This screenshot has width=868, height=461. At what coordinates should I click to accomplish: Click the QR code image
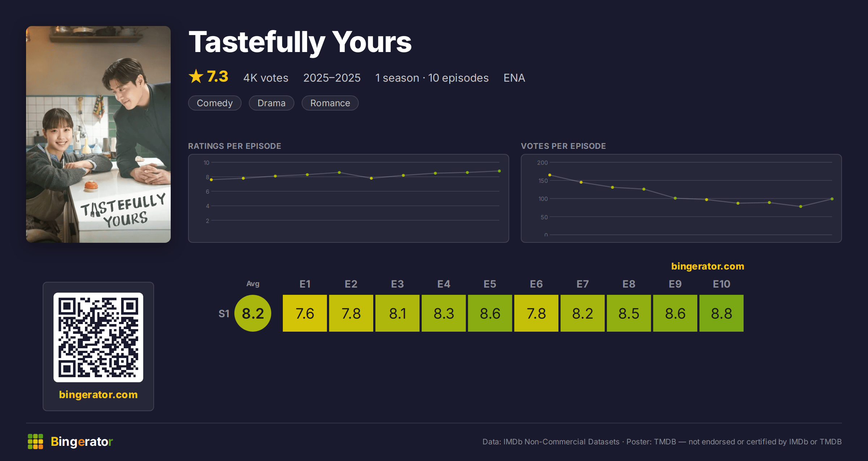[98, 337]
